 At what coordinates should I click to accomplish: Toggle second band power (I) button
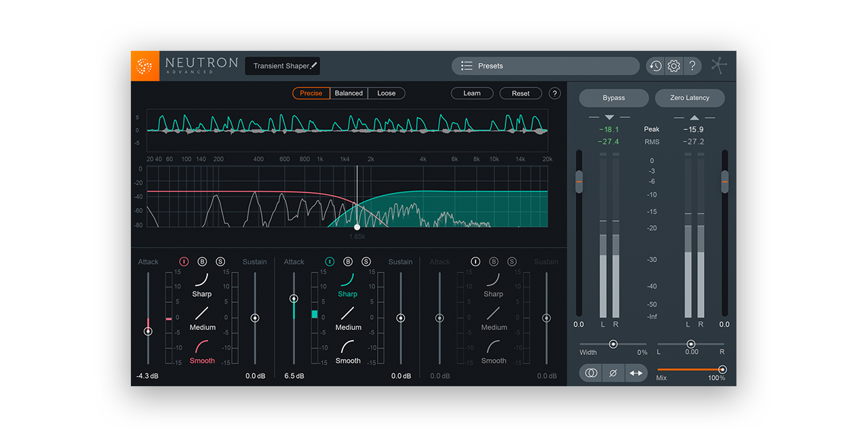[x=330, y=262]
